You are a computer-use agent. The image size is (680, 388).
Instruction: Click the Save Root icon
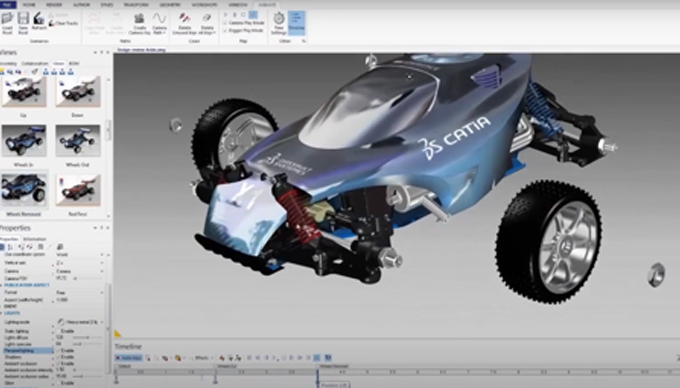click(x=23, y=23)
